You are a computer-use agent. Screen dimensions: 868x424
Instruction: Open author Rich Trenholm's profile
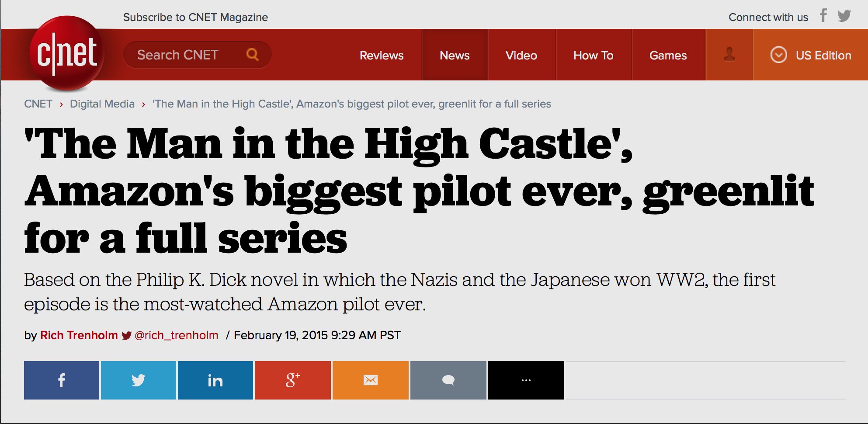(x=79, y=335)
